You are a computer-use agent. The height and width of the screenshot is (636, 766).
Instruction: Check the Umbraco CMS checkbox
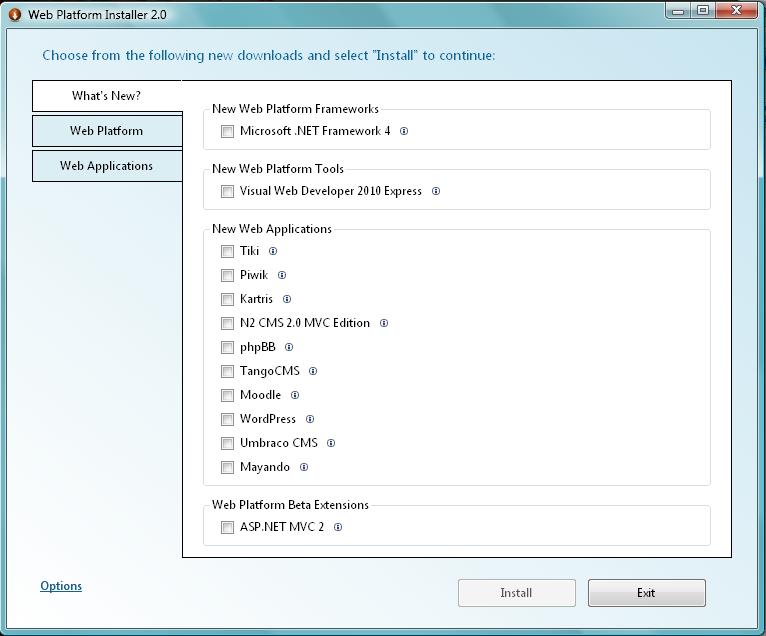click(x=227, y=443)
